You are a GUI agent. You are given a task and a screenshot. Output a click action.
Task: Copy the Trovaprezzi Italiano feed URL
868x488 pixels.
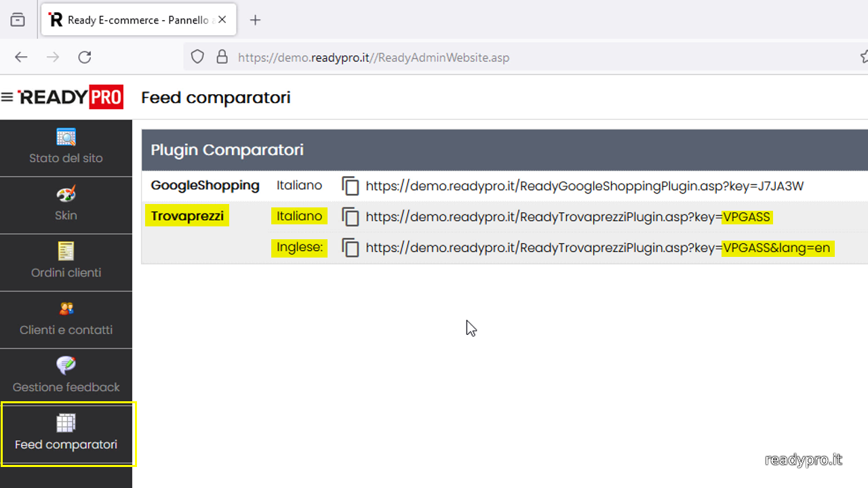click(350, 217)
